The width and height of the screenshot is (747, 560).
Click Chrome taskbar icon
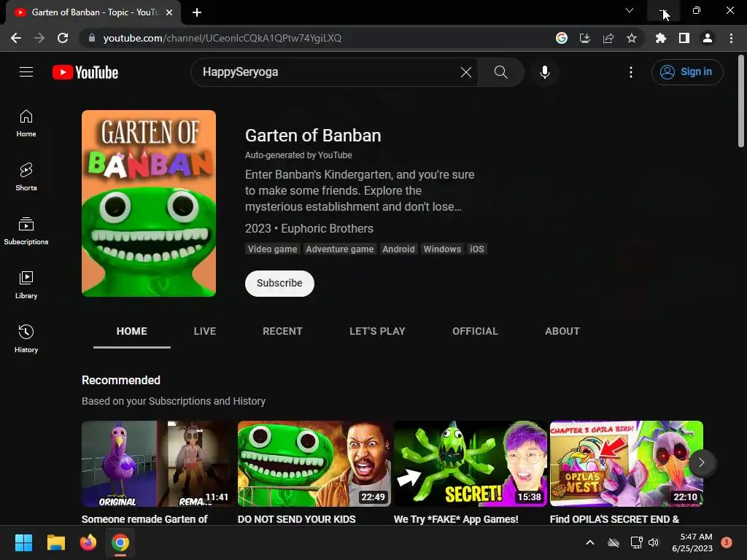[120, 542]
